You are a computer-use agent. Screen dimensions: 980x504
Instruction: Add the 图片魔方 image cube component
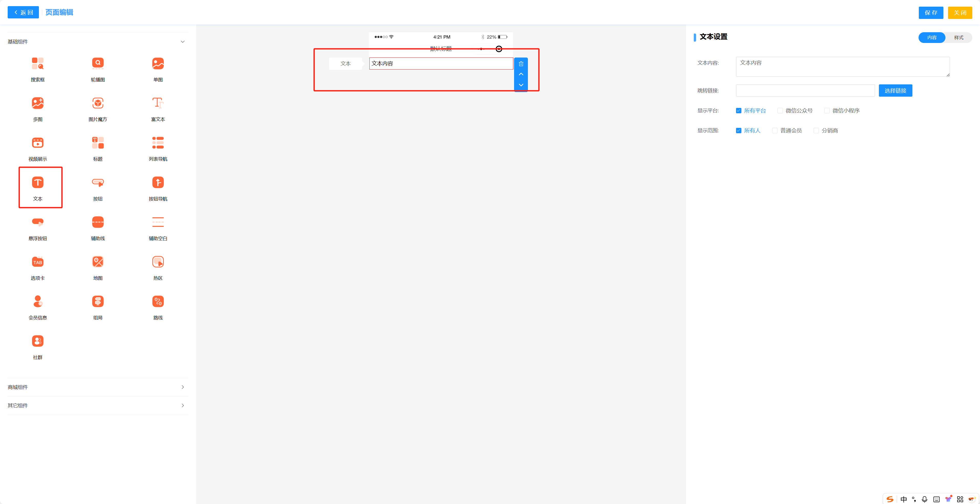(x=98, y=103)
